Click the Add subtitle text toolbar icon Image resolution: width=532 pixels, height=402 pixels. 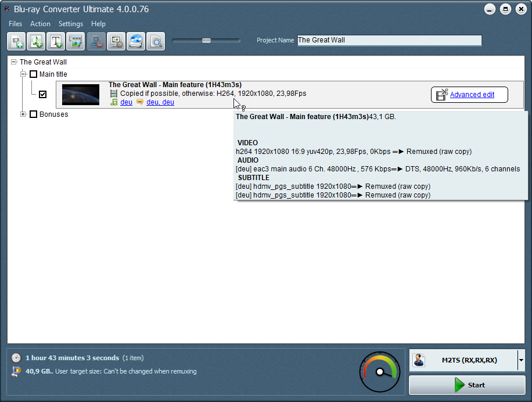[x=56, y=41]
